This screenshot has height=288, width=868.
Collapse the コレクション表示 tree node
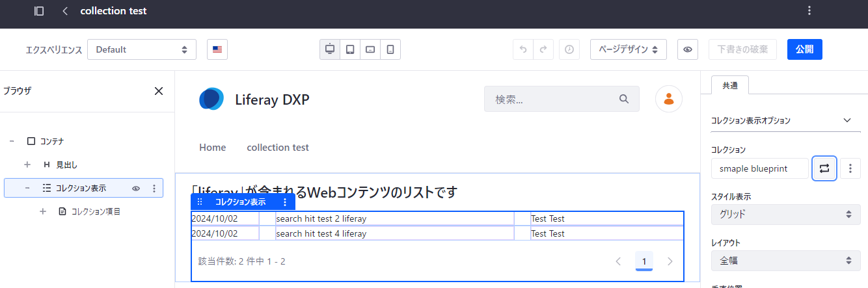(x=27, y=188)
